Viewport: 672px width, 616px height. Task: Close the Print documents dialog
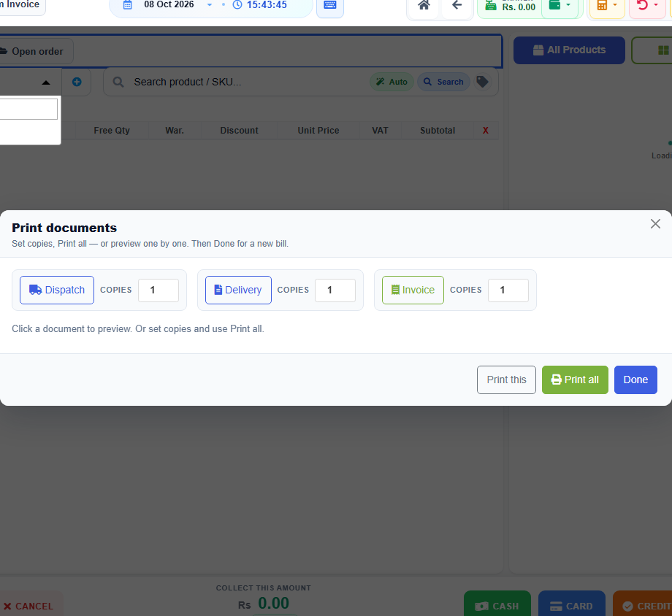point(655,223)
